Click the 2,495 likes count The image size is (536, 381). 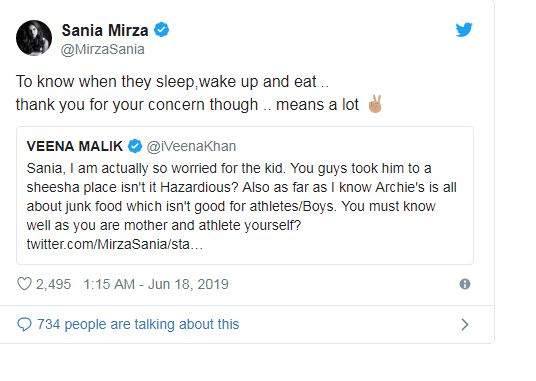tap(53, 284)
